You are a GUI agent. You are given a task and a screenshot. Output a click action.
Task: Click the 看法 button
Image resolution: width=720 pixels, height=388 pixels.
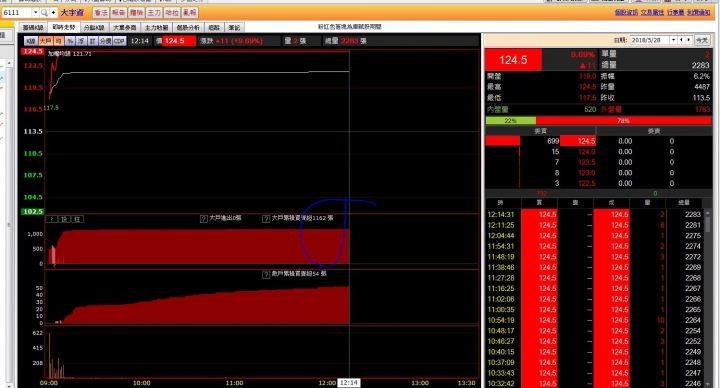pyautogui.click(x=101, y=13)
